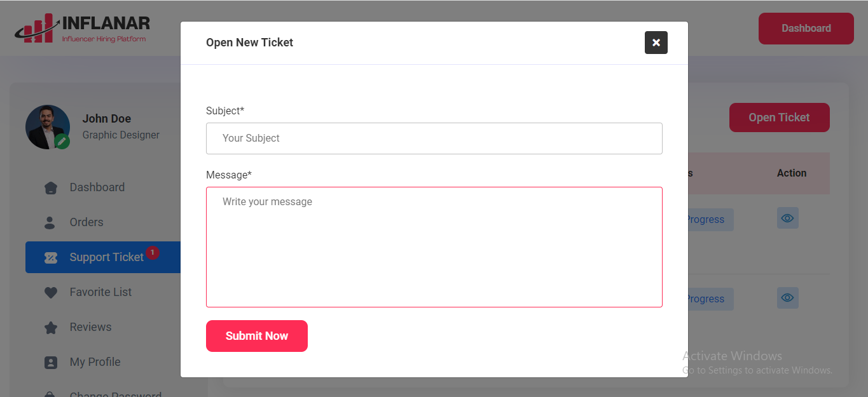Click the green edit profile photo icon
Image resolution: width=868 pixels, height=397 pixels.
(62, 142)
